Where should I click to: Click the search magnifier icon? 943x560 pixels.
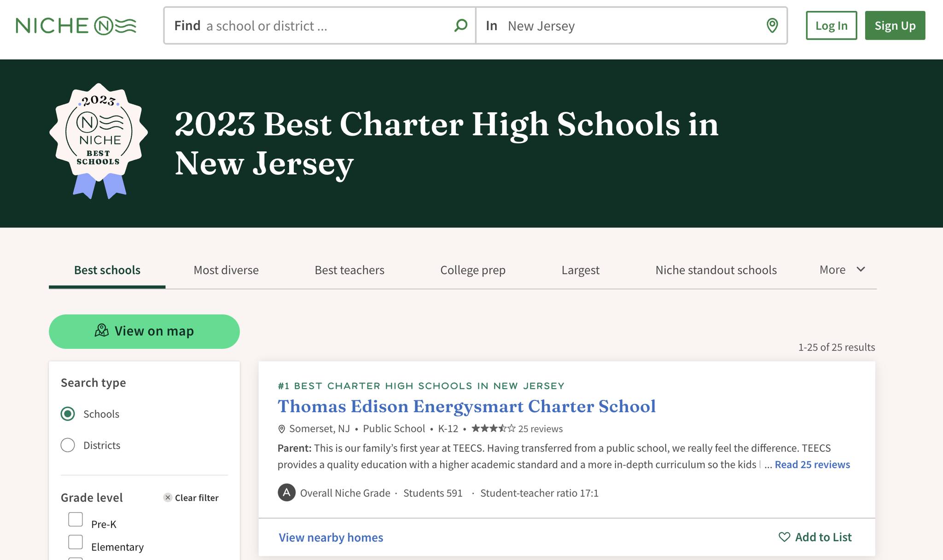[x=460, y=25]
